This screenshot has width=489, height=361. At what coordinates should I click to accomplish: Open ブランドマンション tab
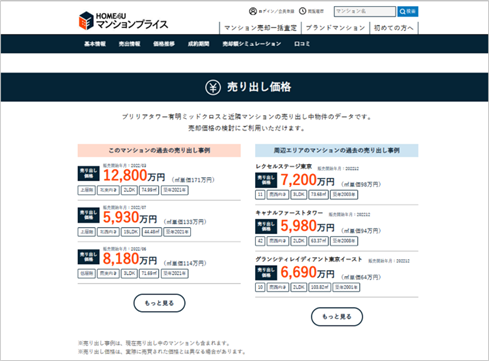coord(335,28)
